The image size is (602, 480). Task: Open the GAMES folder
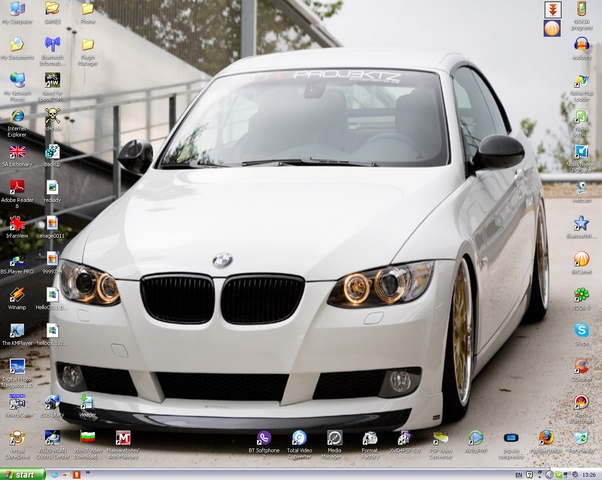click(x=52, y=13)
